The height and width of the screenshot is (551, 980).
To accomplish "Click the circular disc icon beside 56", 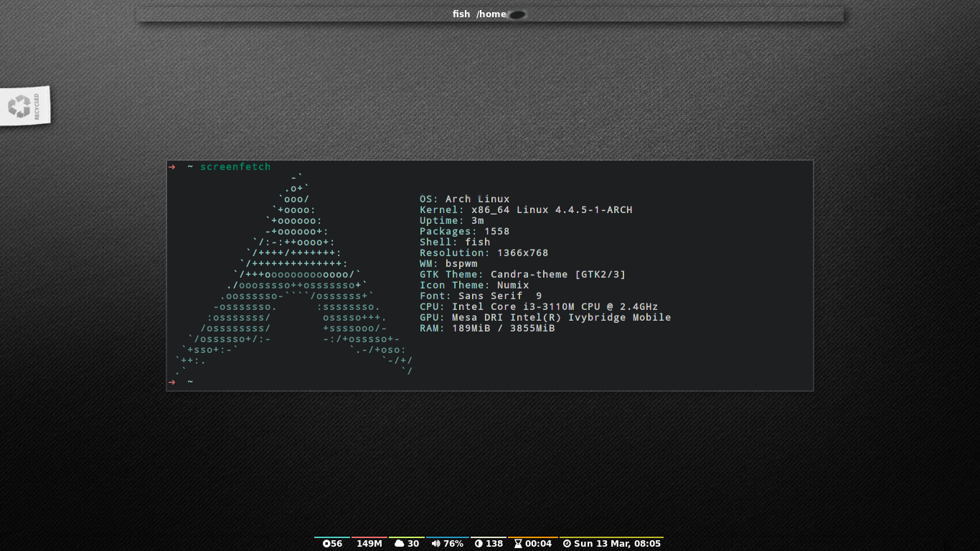I will point(326,544).
